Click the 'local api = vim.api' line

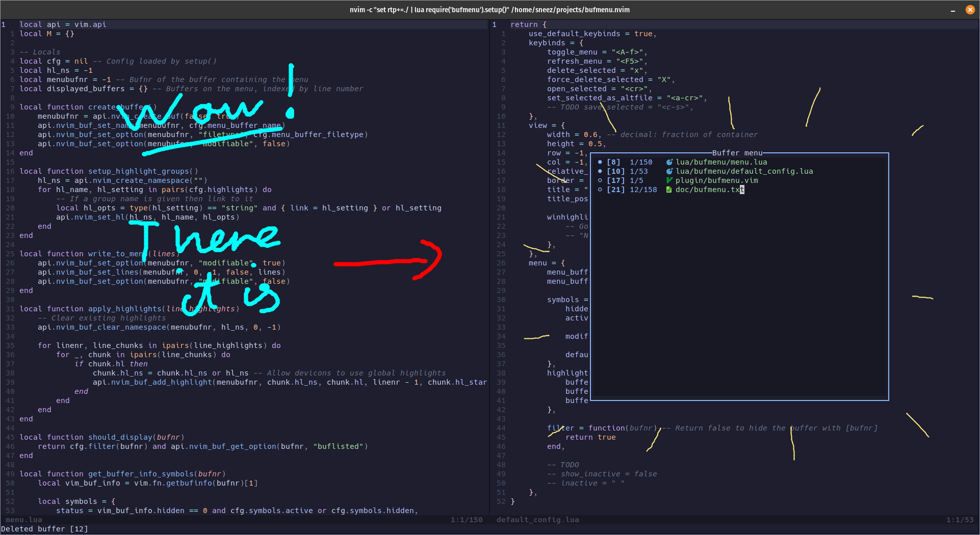pos(63,24)
